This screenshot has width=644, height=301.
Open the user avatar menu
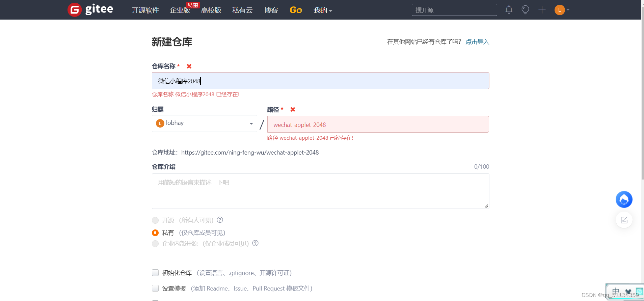(x=562, y=10)
